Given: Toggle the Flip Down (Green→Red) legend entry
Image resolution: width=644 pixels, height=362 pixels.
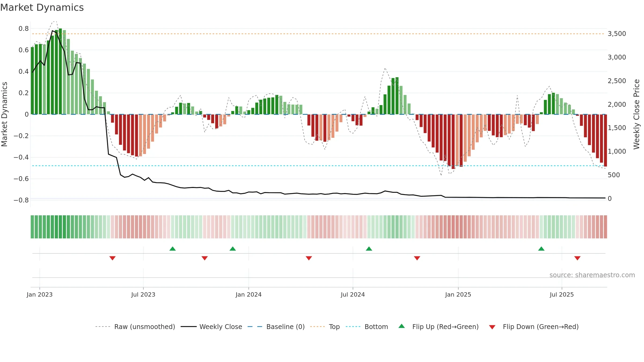Looking at the screenshot, I should (x=533, y=327).
